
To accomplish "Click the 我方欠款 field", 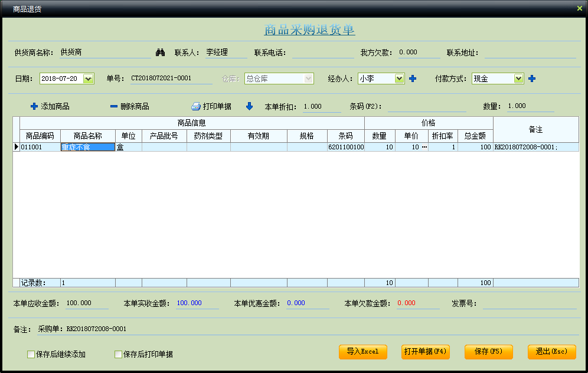I will tap(419, 53).
